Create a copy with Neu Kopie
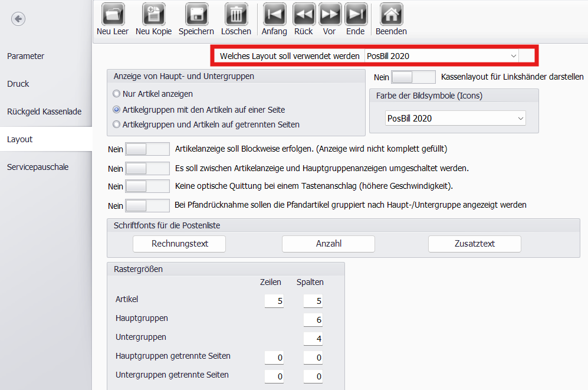 (153, 14)
